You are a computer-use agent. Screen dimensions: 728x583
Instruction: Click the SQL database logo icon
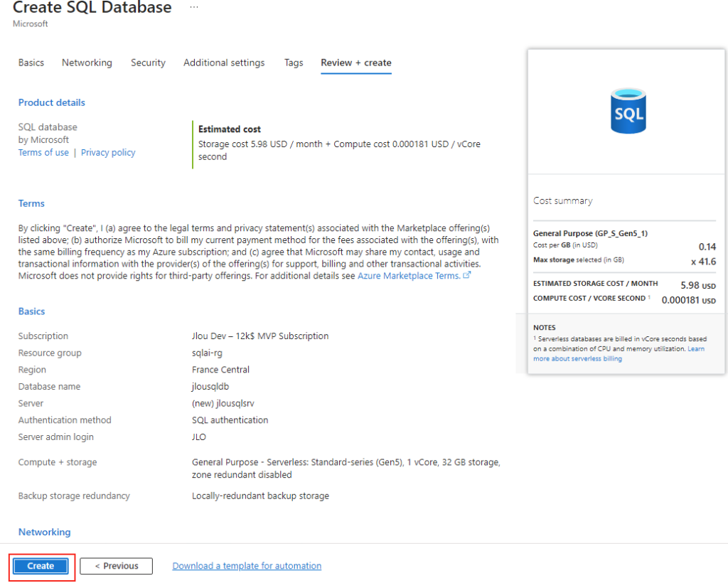click(x=628, y=111)
